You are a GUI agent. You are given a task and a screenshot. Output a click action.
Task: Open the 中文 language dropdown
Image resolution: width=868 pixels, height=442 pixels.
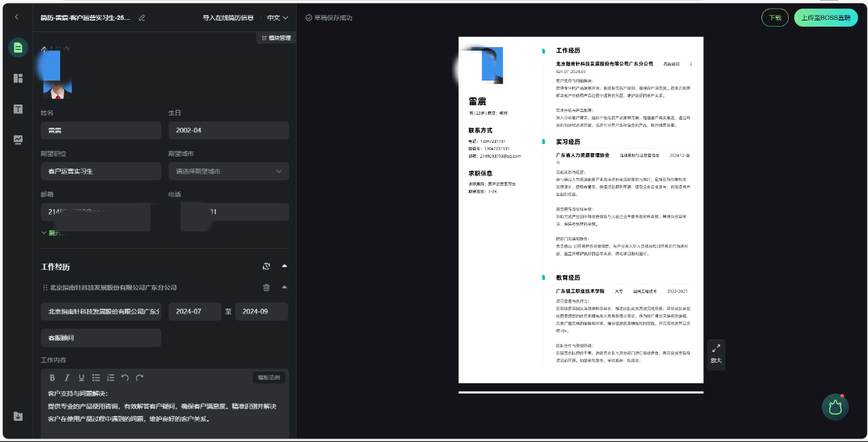pyautogui.click(x=277, y=18)
